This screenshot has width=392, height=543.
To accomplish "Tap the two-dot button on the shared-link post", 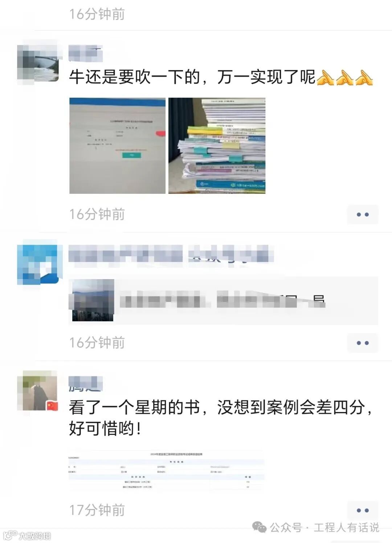I will (x=363, y=343).
